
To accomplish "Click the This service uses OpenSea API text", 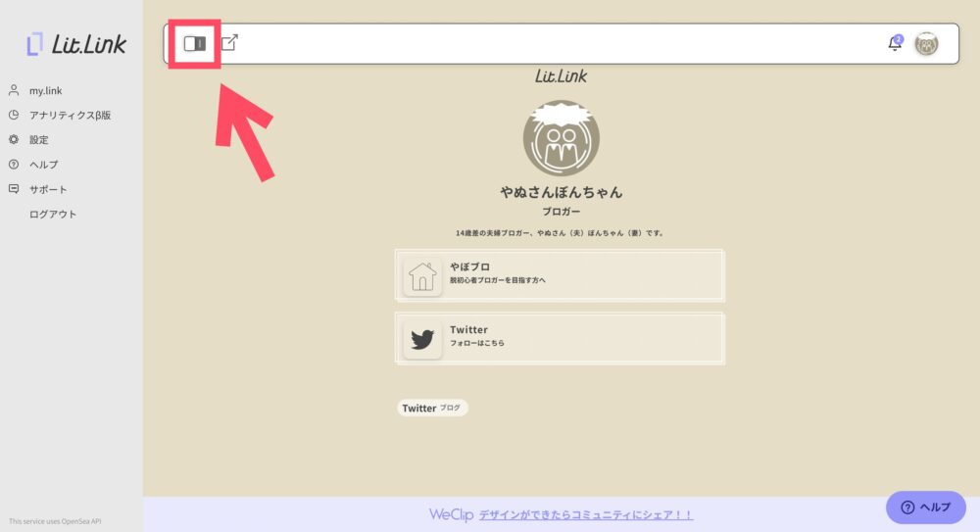I will (x=55, y=521).
